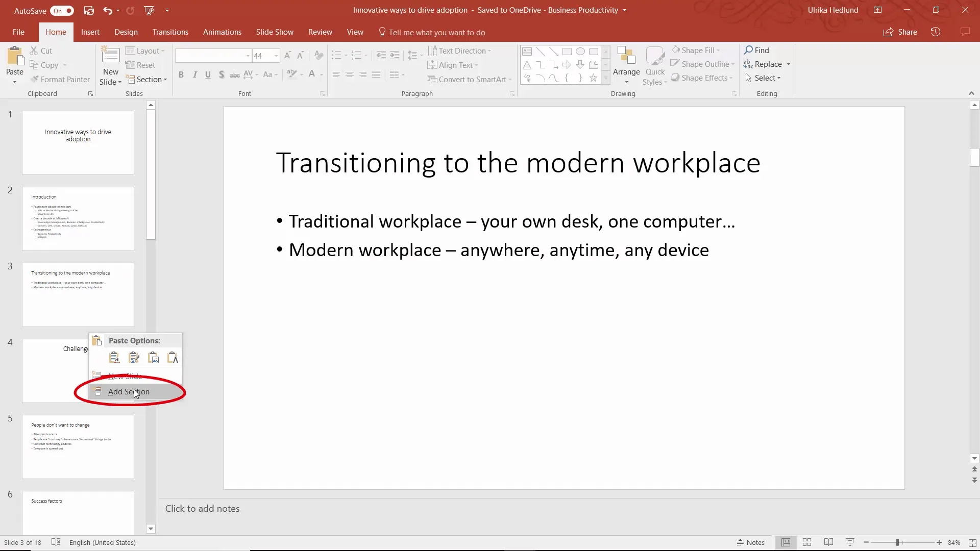Screen dimensions: 980x551
Task: Open Ribbon Display Options icon
Action: point(877,10)
